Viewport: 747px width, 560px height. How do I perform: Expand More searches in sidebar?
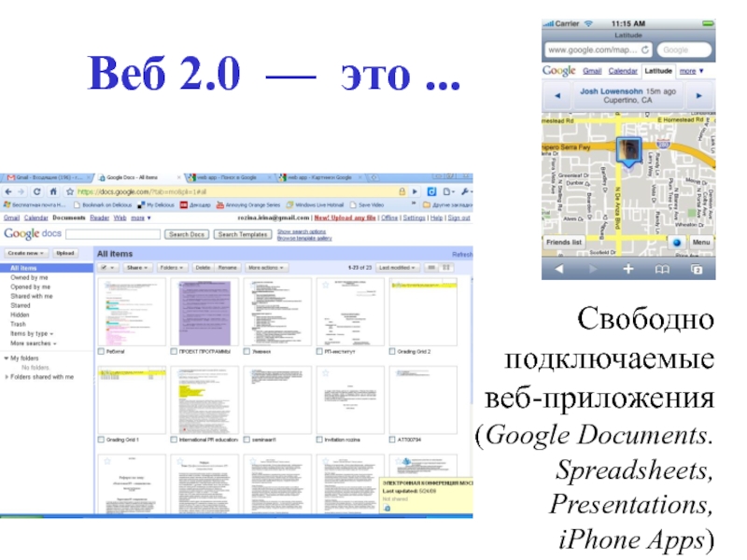click(34, 343)
